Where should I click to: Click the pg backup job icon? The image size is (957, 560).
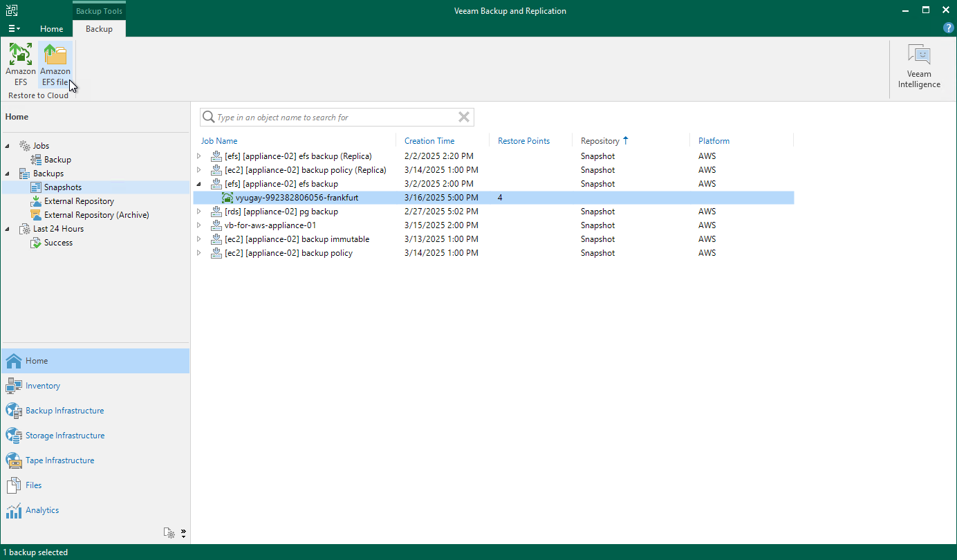coord(216,212)
